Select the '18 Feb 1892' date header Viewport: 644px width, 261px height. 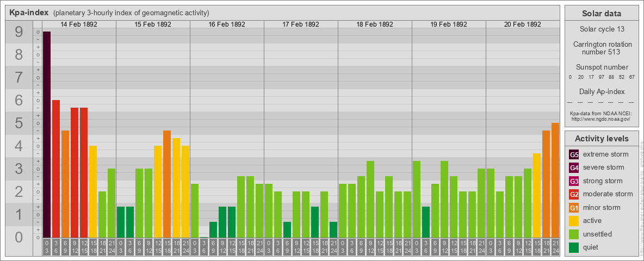click(x=375, y=24)
